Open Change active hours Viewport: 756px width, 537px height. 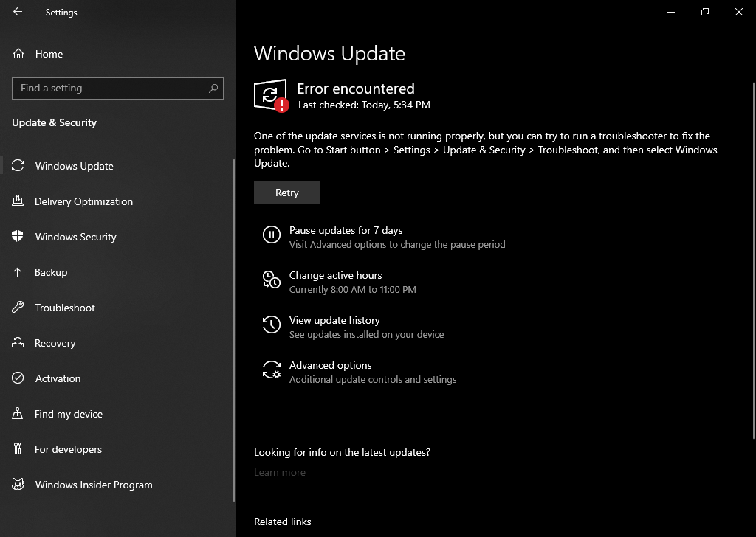click(336, 275)
